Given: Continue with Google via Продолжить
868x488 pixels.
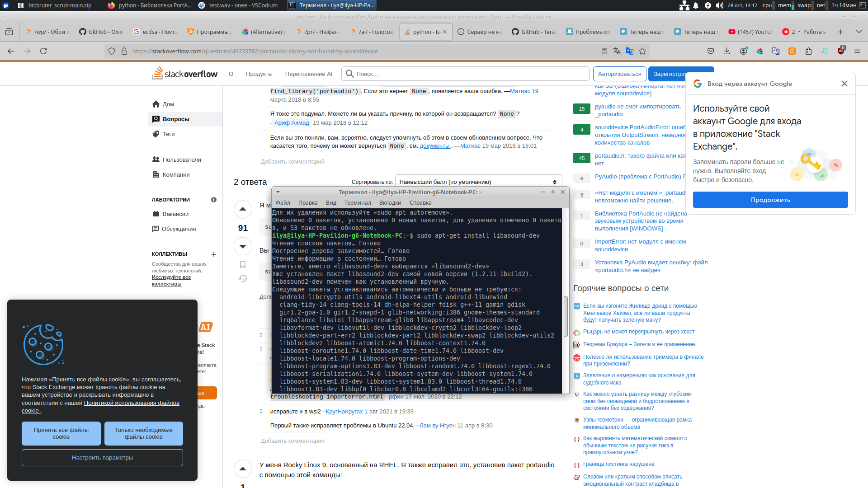Looking at the screenshot, I should pyautogui.click(x=770, y=200).
